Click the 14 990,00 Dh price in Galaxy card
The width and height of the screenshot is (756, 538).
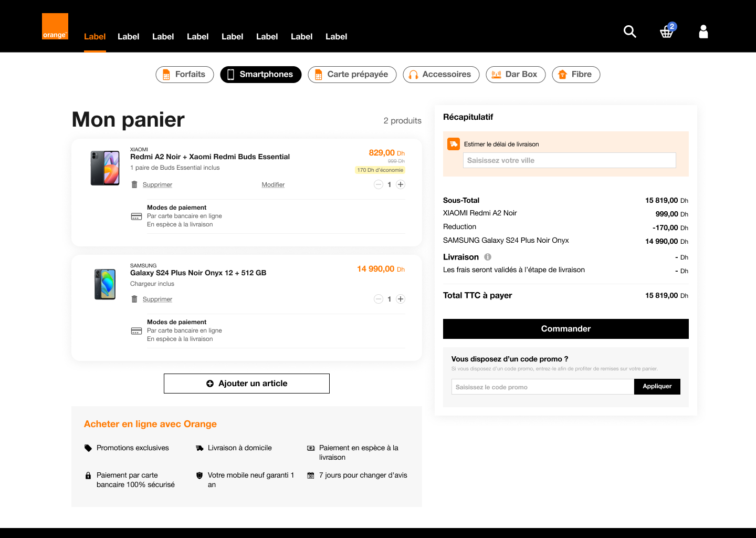[381, 269]
